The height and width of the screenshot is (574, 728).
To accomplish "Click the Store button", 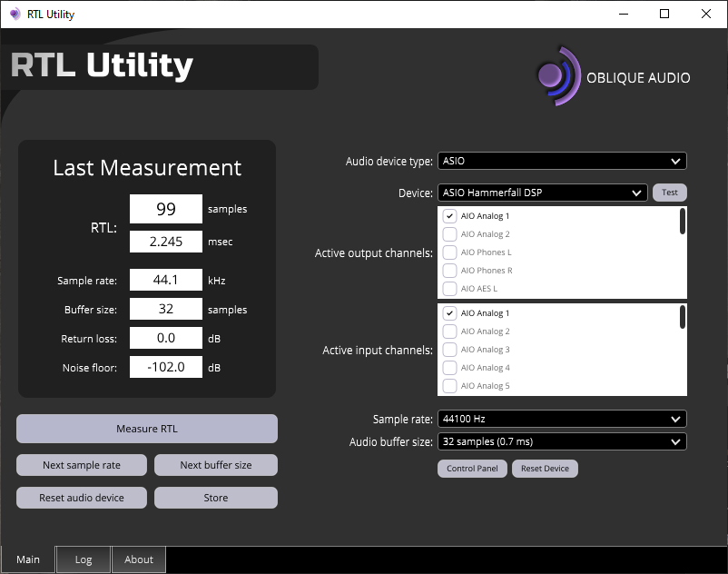I will pos(216,498).
